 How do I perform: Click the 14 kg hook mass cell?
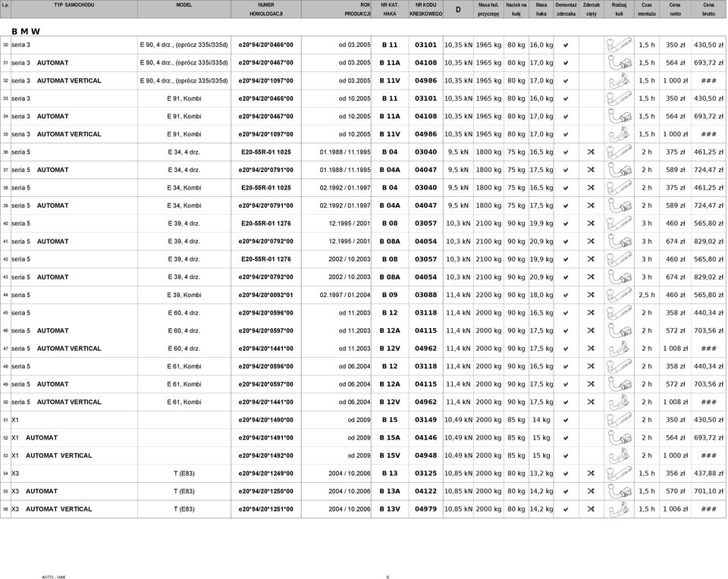coord(541,420)
